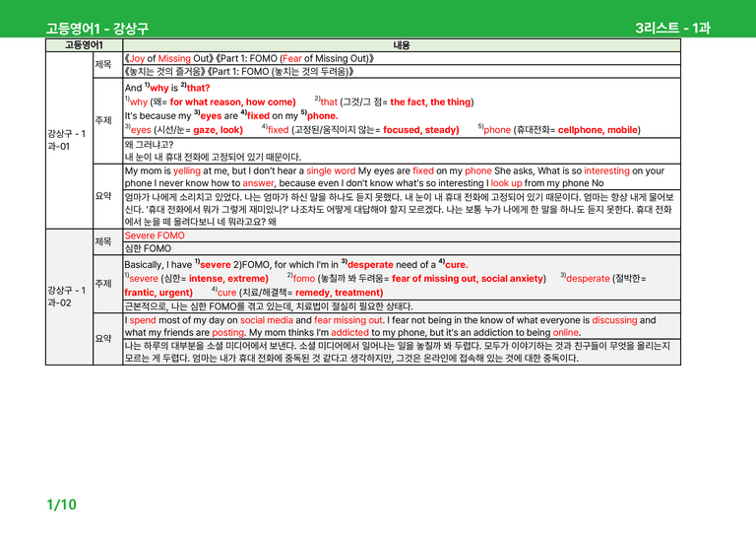Image resolution: width=756 pixels, height=535 pixels.
Task: Click the header title 고등영어1 - 강상구
Action: (96, 29)
